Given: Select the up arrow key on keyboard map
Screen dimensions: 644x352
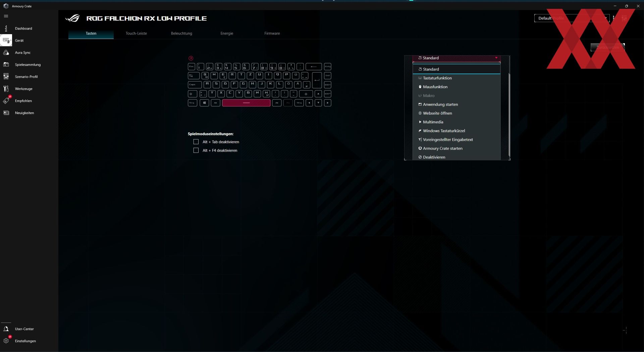Looking at the screenshot, I should tap(318, 94).
